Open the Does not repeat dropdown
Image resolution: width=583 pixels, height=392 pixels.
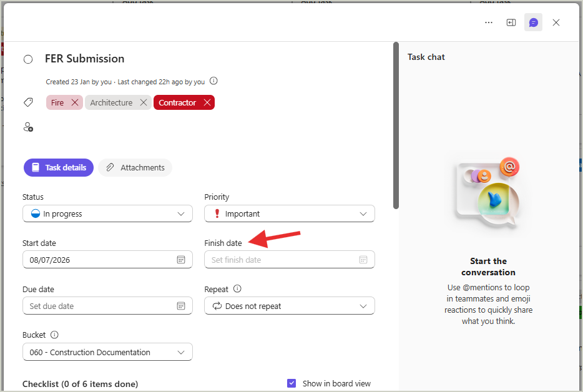click(x=289, y=306)
